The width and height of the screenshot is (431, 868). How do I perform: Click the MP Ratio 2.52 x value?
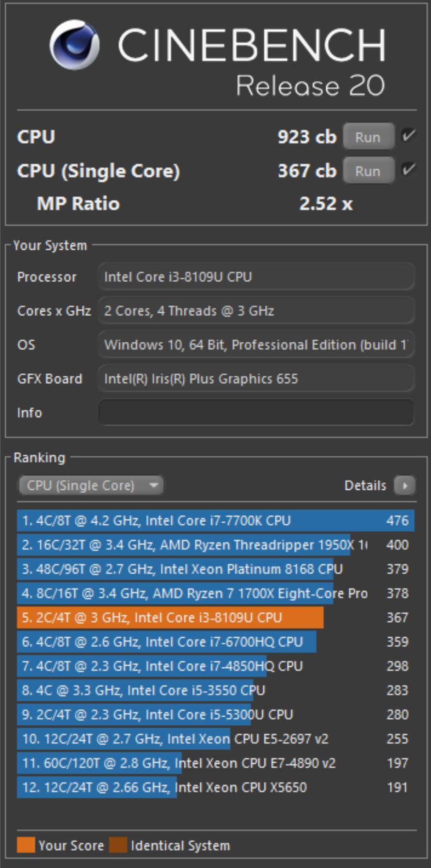[326, 204]
